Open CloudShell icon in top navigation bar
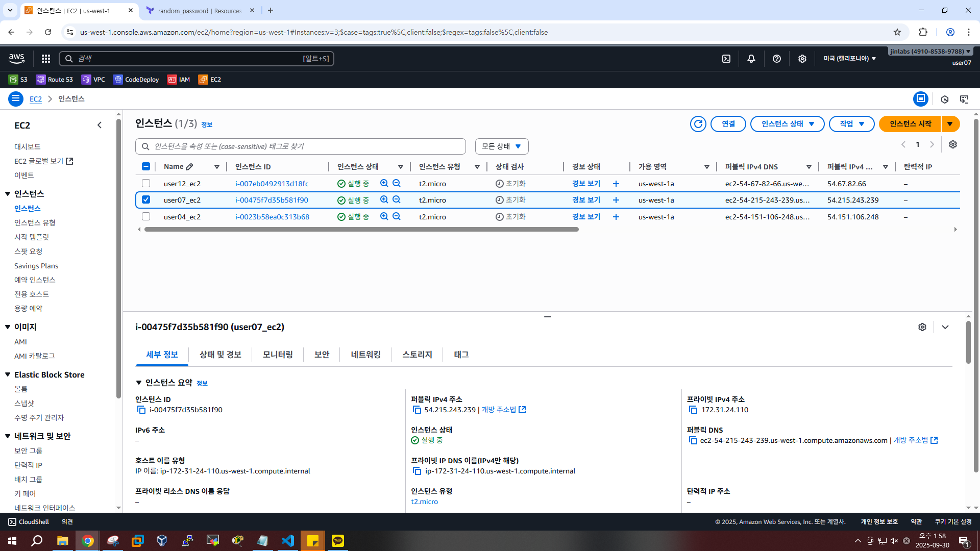This screenshot has height=551, width=980. point(726,59)
